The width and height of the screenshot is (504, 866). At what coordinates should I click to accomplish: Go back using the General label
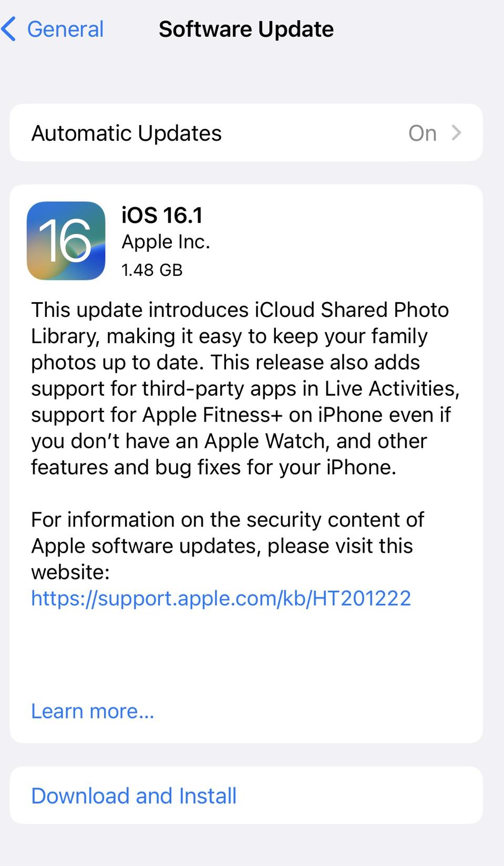point(65,29)
